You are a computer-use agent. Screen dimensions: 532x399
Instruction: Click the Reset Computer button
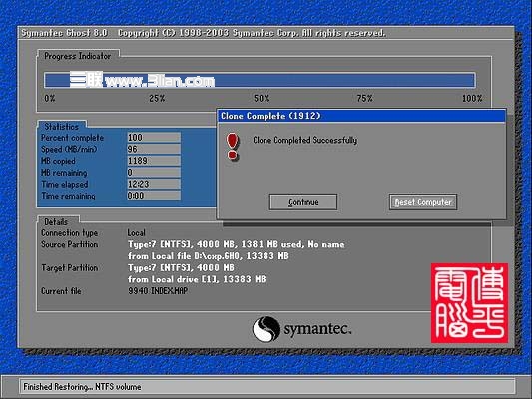point(423,202)
